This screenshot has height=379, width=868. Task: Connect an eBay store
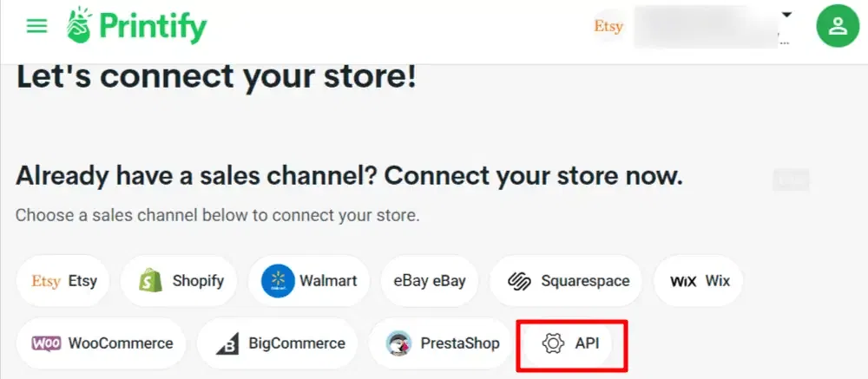(430, 281)
